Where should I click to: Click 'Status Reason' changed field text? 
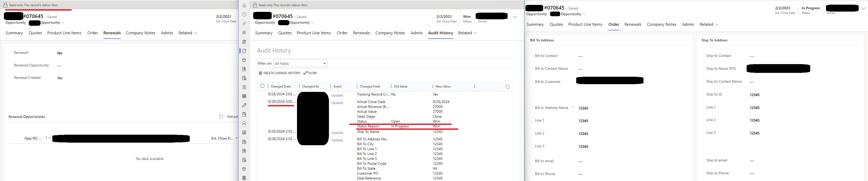pyautogui.click(x=368, y=126)
